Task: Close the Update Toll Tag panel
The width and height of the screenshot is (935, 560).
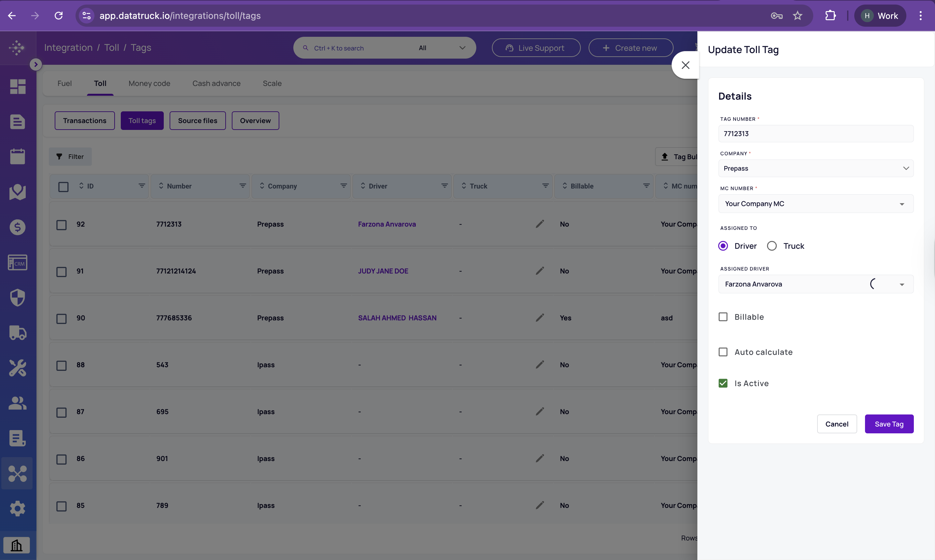Action: click(x=685, y=65)
